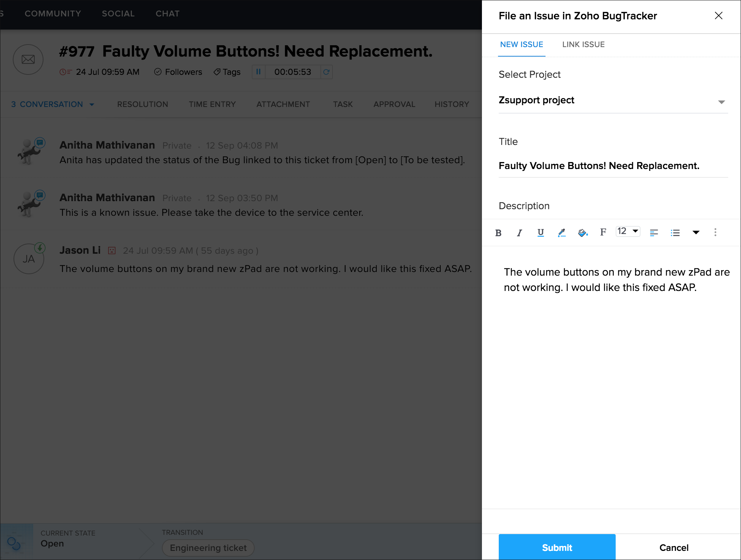Image resolution: width=741 pixels, height=560 pixels.
Task: Submit the new bug issue
Action: (556, 547)
